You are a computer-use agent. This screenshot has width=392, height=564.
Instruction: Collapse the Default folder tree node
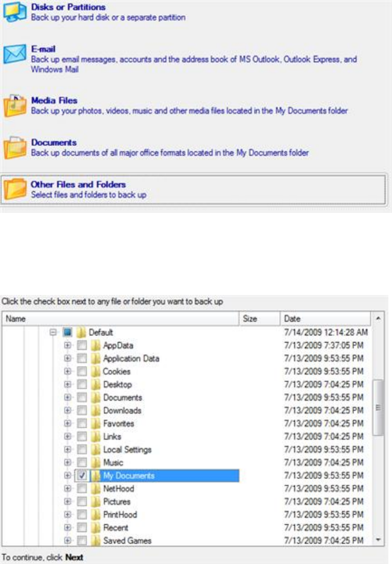[53, 332]
